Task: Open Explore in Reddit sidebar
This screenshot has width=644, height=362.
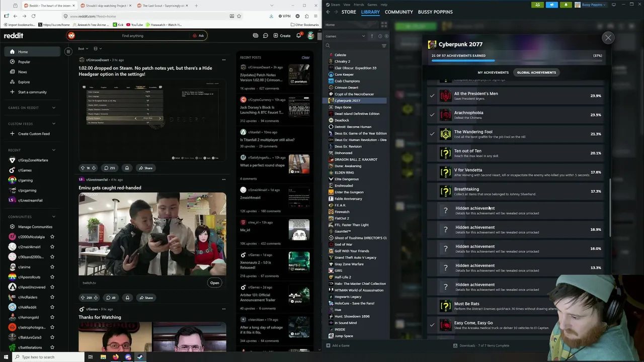Action: pyautogui.click(x=32, y=82)
